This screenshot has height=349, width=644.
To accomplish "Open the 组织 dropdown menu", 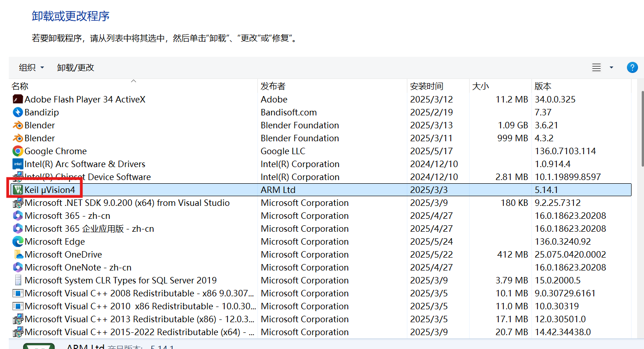I will 31,67.
